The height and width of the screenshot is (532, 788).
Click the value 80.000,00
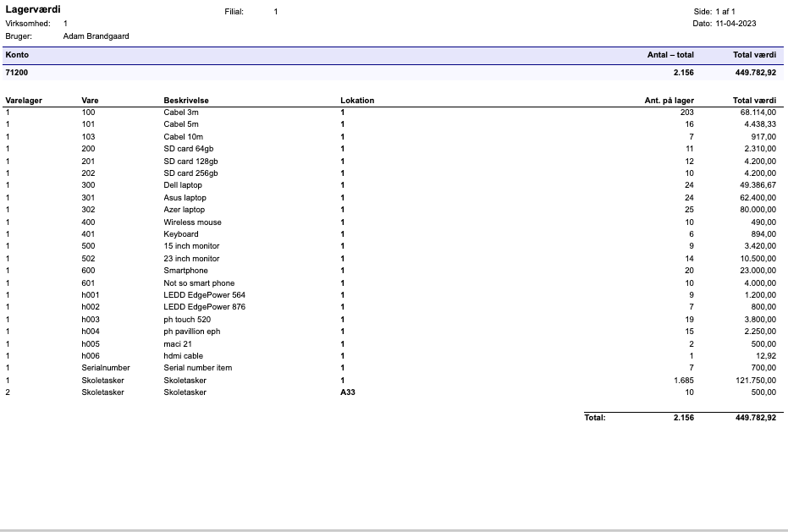click(x=758, y=210)
